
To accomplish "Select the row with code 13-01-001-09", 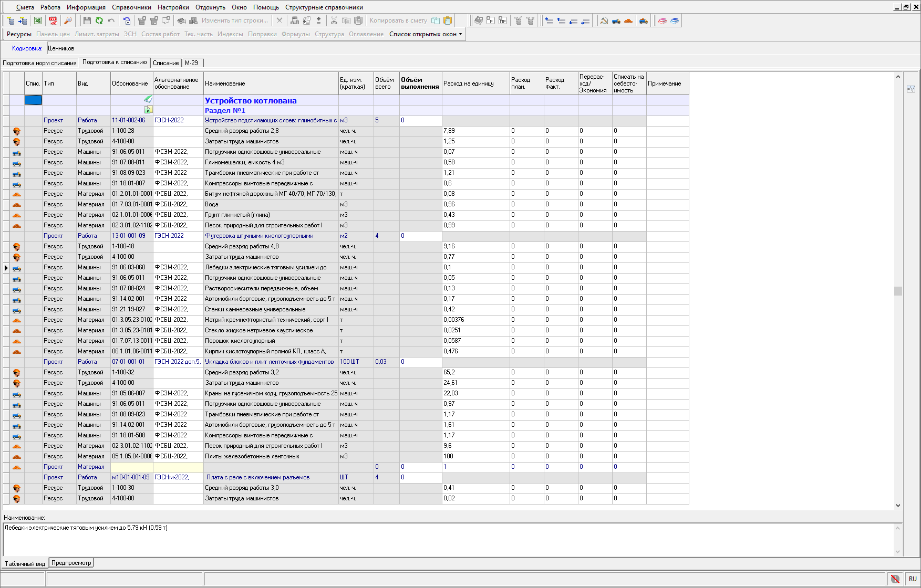I will pos(129,236).
